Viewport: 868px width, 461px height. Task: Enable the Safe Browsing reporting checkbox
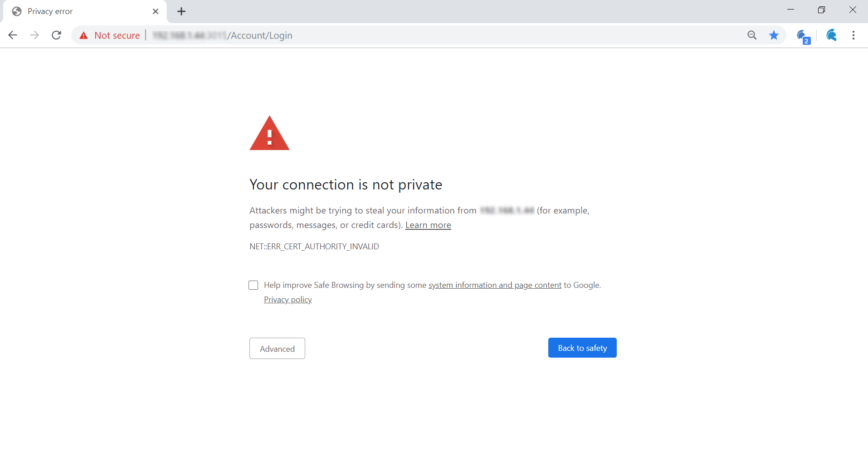pyautogui.click(x=254, y=285)
